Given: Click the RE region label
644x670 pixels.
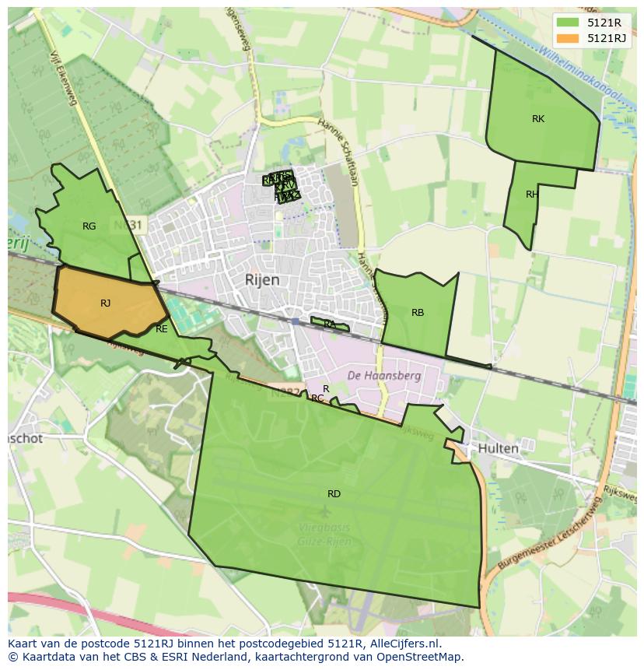Looking at the screenshot, I should click(161, 329).
